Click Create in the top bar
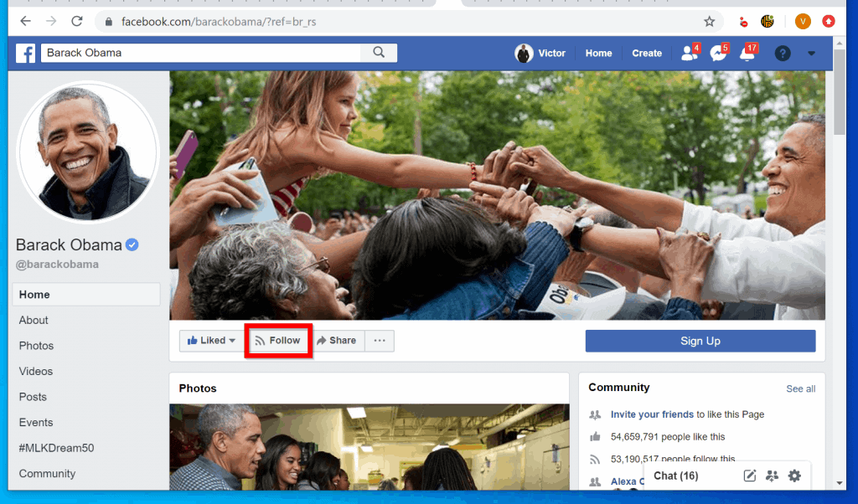The width and height of the screenshot is (858, 504). pyautogui.click(x=647, y=53)
